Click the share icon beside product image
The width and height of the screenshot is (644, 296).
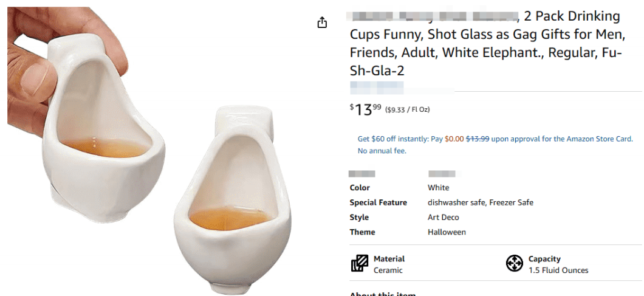[322, 22]
